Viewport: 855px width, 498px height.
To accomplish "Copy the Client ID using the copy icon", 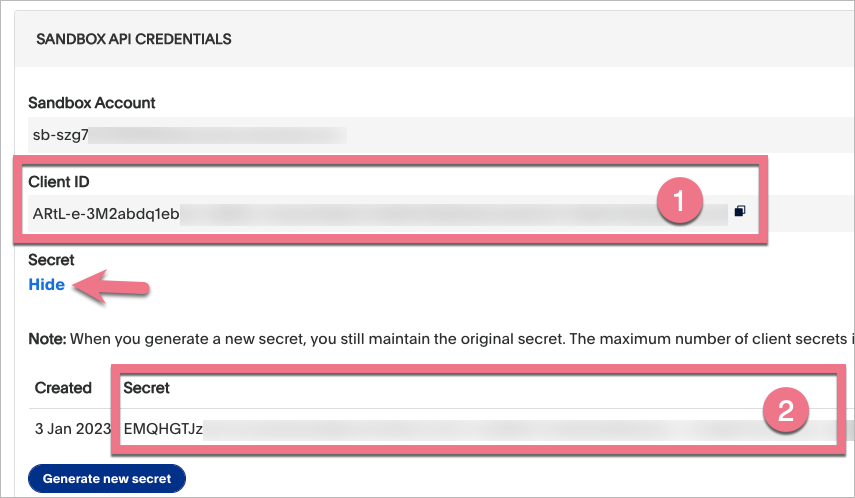I will pyautogui.click(x=740, y=211).
